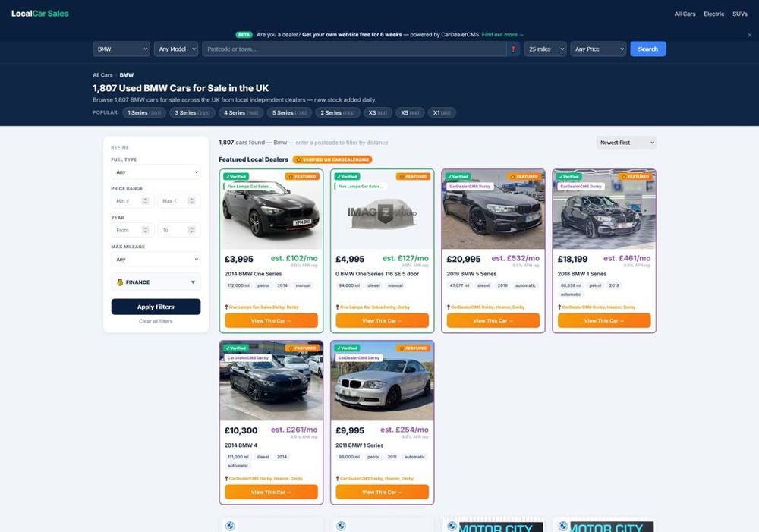Click Clear all filters link

pyautogui.click(x=156, y=322)
